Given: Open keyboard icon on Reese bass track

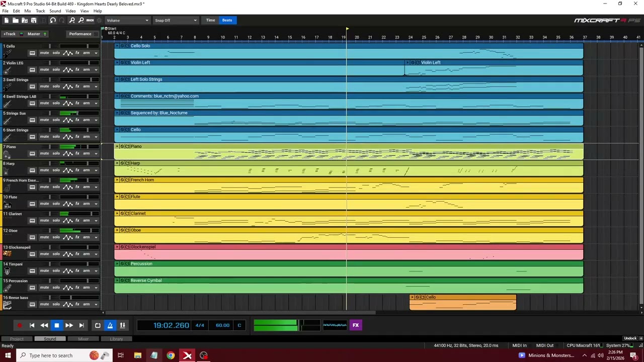Looking at the screenshot, I should (x=32, y=304).
